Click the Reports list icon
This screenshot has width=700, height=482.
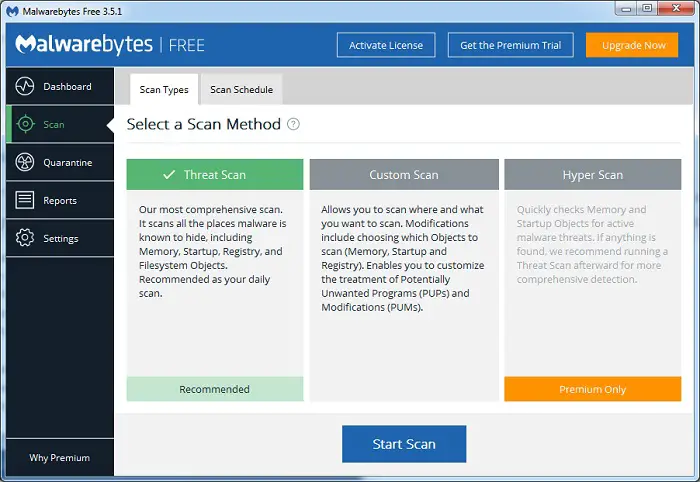point(25,200)
